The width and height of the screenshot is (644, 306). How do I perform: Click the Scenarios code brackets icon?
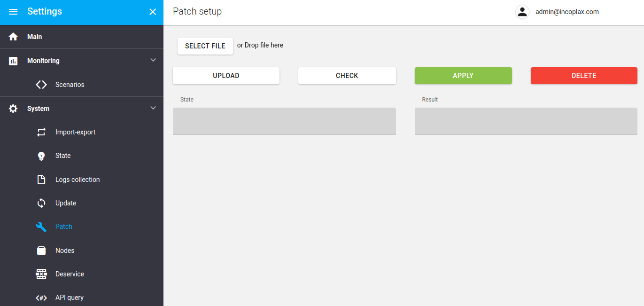click(x=41, y=85)
